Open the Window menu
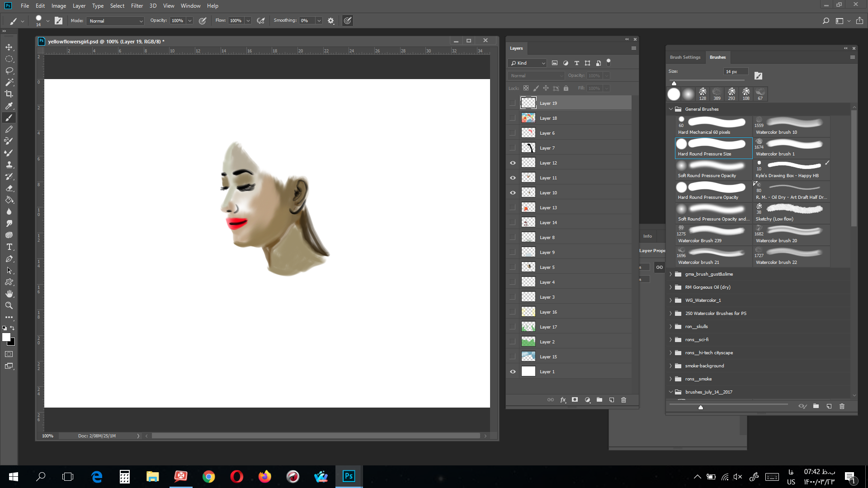 click(x=190, y=6)
